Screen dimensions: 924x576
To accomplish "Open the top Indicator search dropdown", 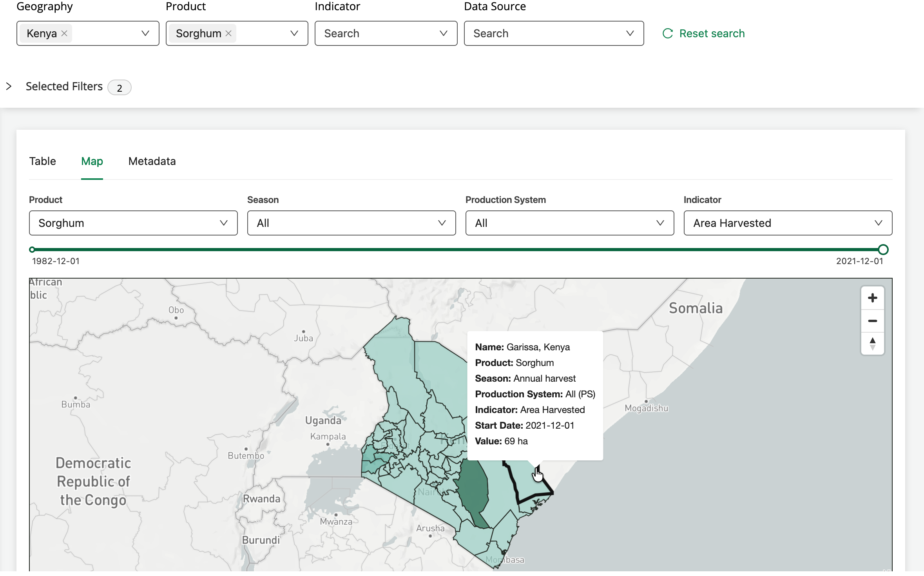I will (386, 34).
